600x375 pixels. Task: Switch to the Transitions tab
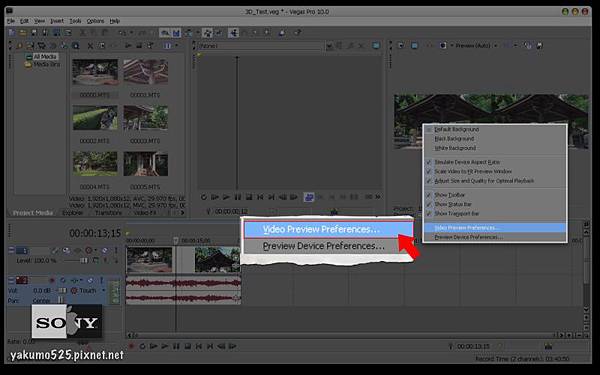[x=108, y=213]
